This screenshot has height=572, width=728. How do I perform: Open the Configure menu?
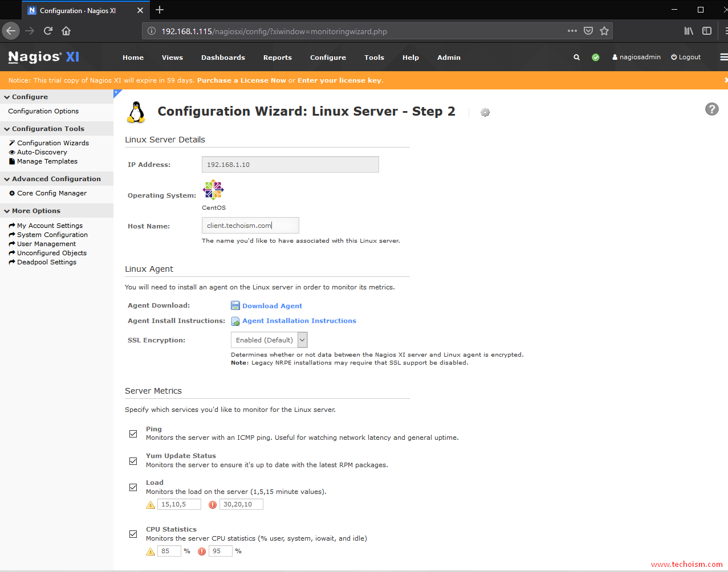click(328, 58)
